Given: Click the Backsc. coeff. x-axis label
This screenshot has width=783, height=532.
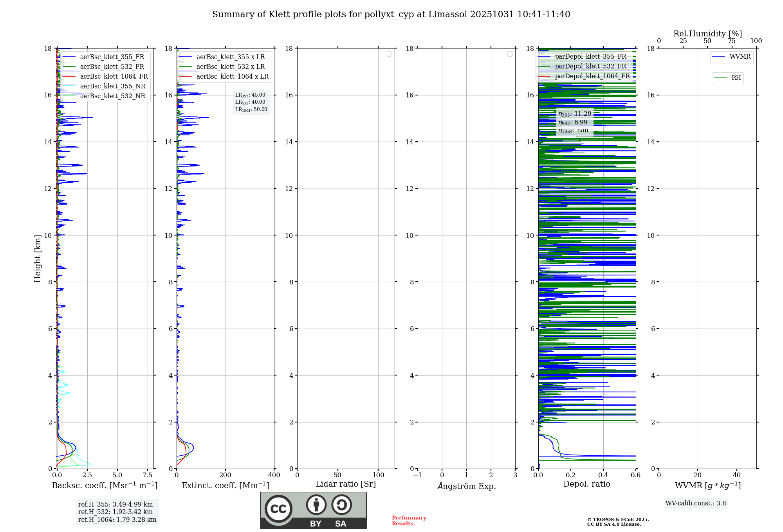Looking at the screenshot, I should (105, 485).
